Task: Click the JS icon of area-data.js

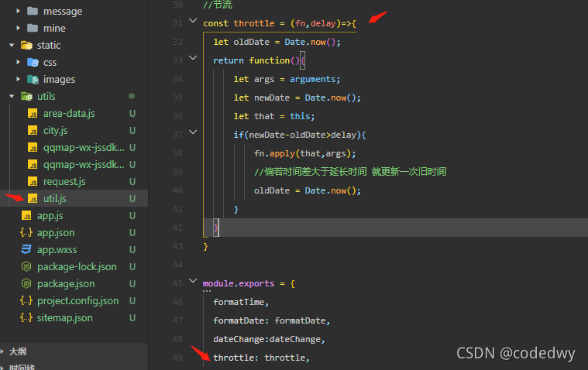Action: click(33, 113)
